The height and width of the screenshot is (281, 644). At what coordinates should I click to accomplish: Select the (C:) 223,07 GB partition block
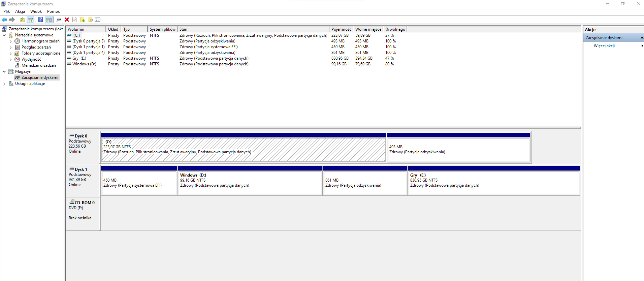[244, 147]
